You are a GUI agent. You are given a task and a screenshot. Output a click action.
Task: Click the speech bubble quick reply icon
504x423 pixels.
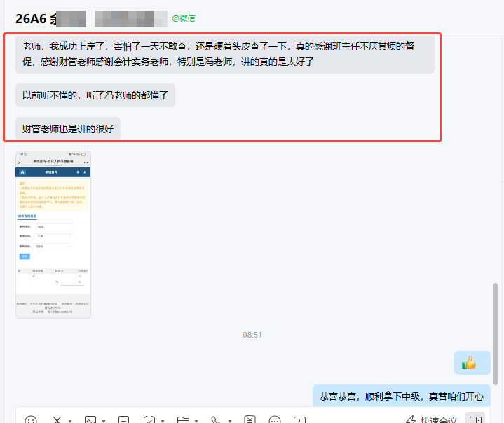coord(275,420)
